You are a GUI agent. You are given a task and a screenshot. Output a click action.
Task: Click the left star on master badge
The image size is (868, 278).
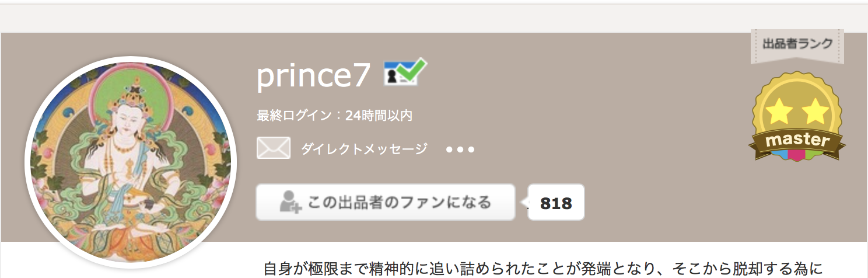point(778,112)
